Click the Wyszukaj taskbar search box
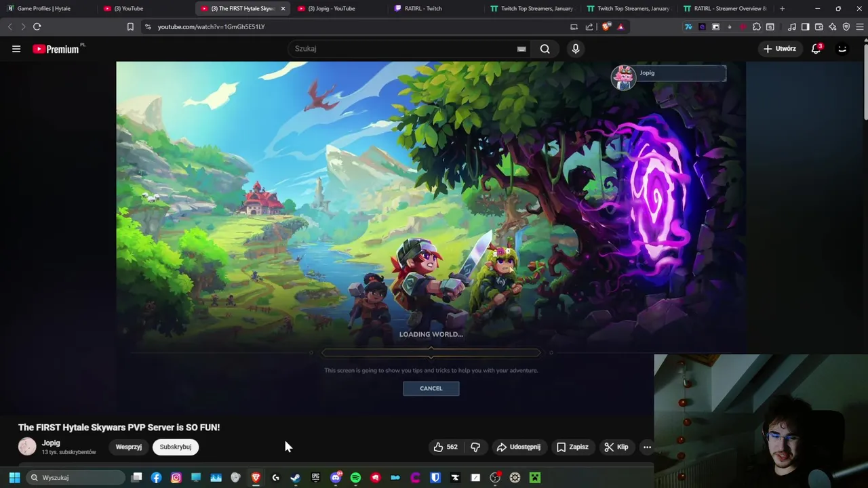 76,477
